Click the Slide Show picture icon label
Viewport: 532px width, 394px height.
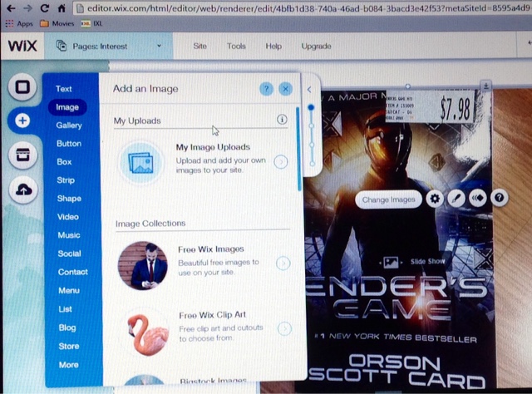pyautogui.click(x=391, y=263)
